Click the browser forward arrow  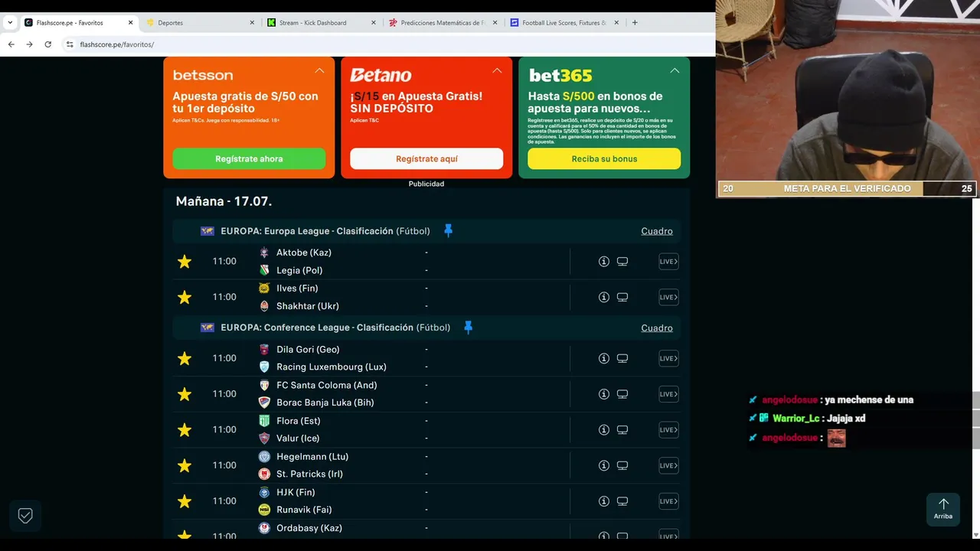pyautogui.click(x=29, y=44)
